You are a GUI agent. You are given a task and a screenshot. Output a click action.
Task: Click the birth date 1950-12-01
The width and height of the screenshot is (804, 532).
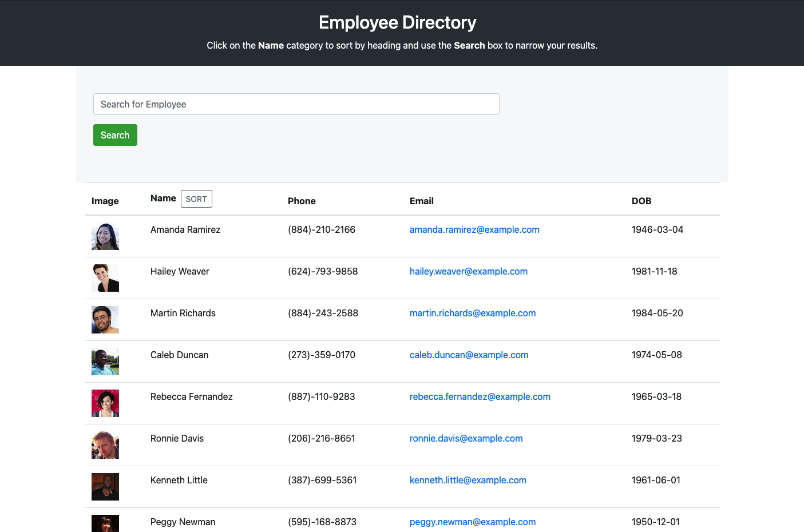(x=656, y=522)
